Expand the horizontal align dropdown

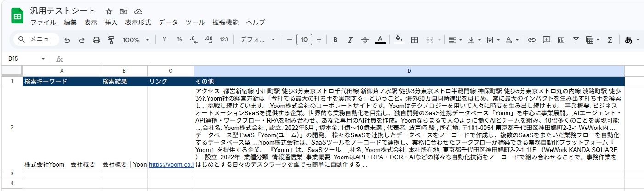pyautogui.click(x=456, y=40)
